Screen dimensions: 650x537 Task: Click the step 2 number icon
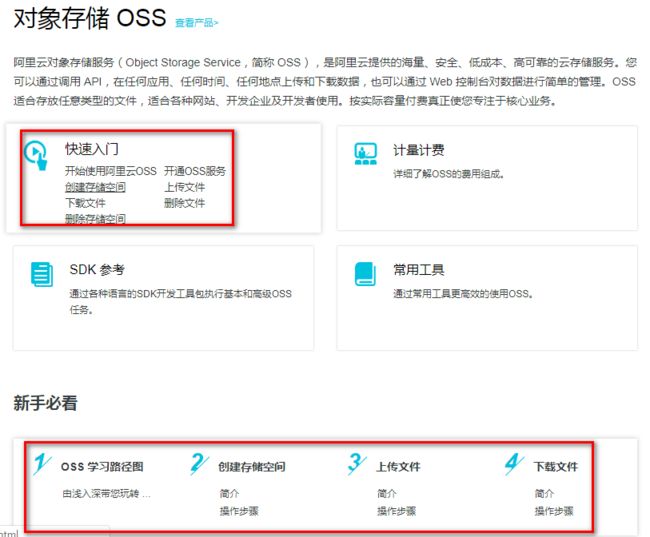coord(199,464)
